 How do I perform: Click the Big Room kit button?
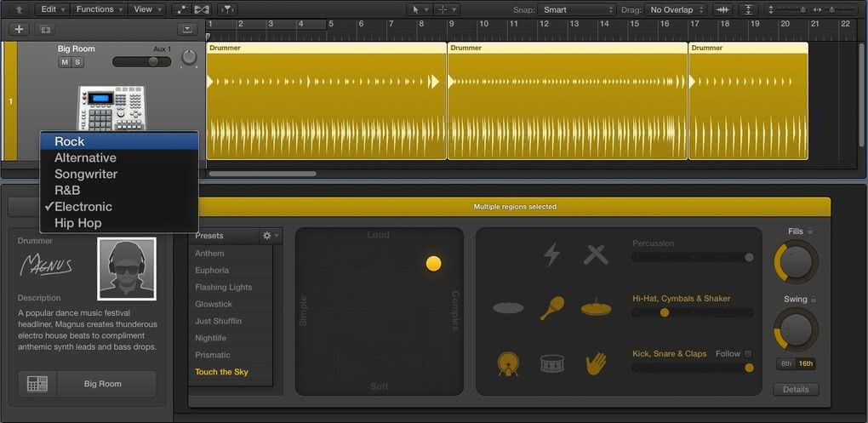tap(106, 384)
